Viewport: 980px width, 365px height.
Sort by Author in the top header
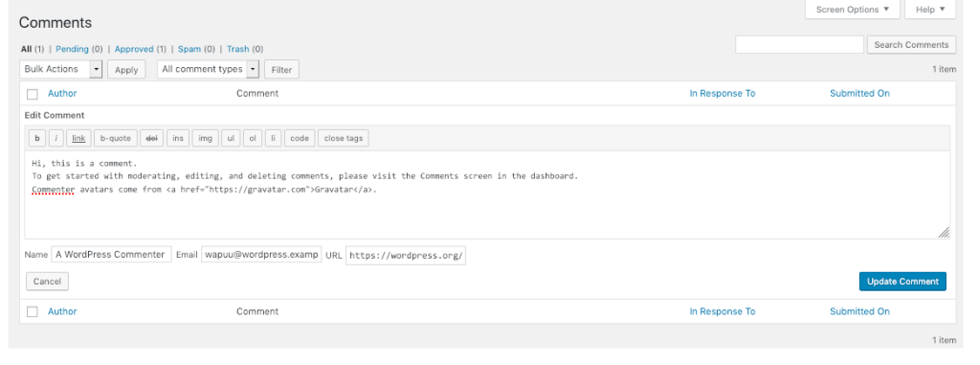tap(62, 93)
